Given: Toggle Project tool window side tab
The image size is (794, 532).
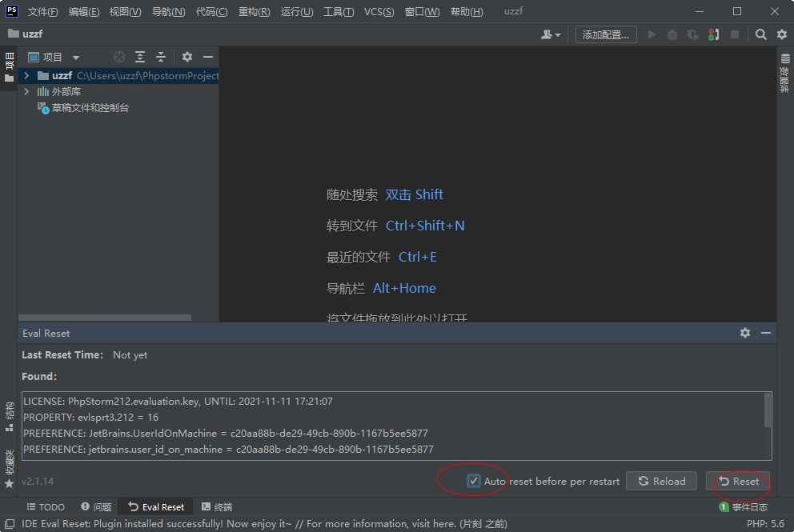Looking at the screenshot, I should pyautogui.click(x=9, y=67).
